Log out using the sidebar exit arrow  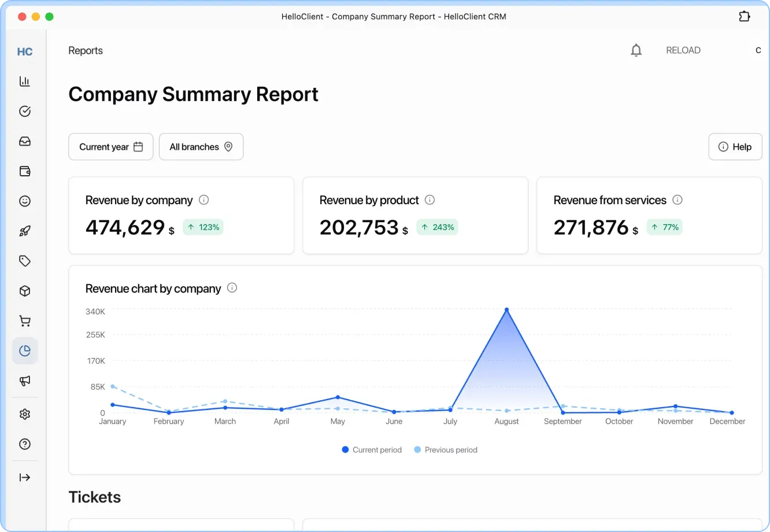(25, 477)
